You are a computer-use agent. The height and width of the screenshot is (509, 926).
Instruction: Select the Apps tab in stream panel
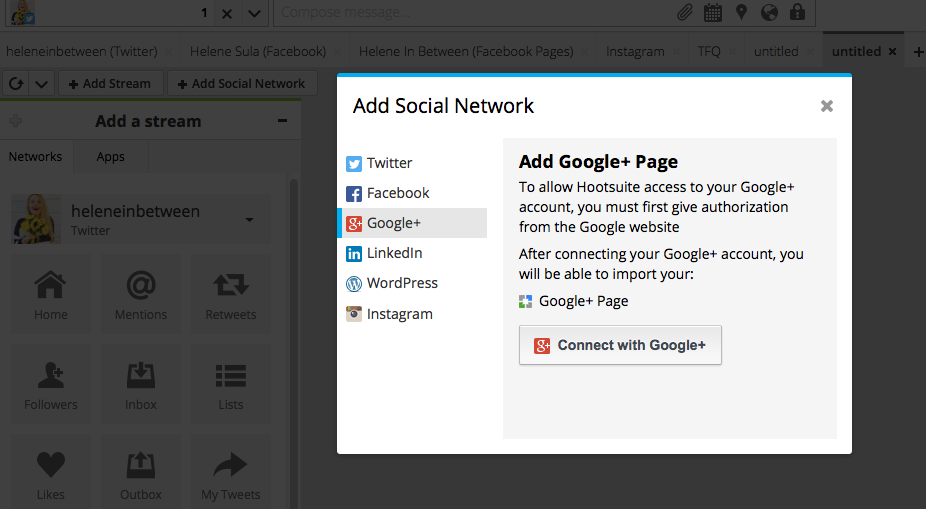point(110,156)
